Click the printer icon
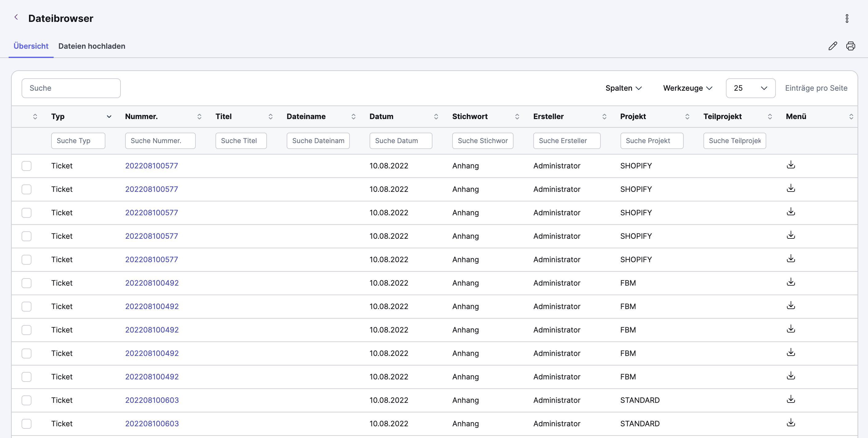Image resolution: width=868 pixels, height=438 pixels. point(850,46)
